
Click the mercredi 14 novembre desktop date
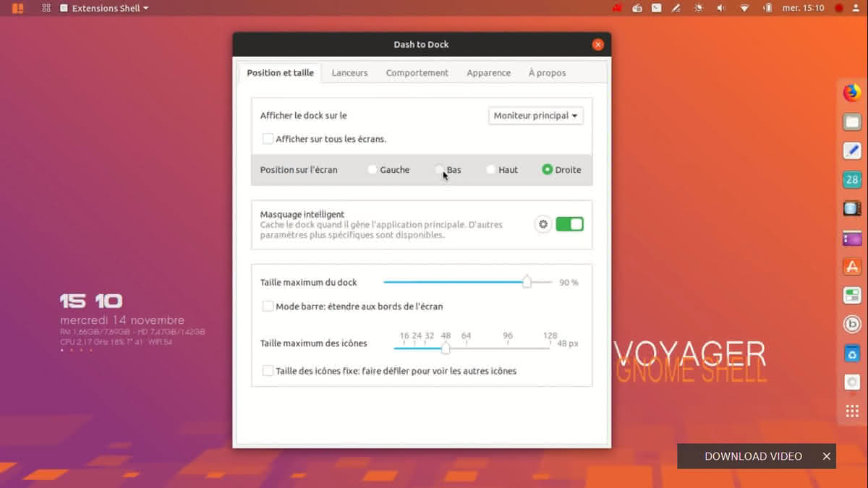point(122,320)
